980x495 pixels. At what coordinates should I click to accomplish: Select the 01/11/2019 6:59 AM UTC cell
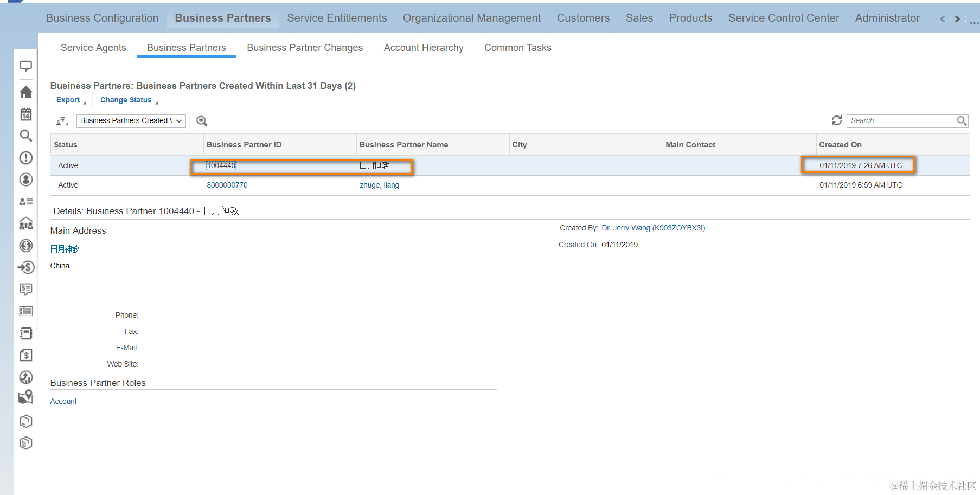(861, 185)
